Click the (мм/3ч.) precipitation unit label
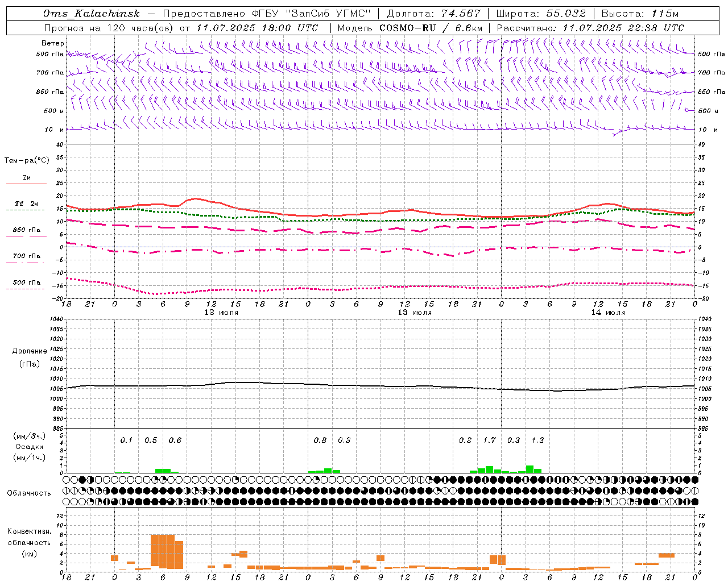 (x=30, y=436)
